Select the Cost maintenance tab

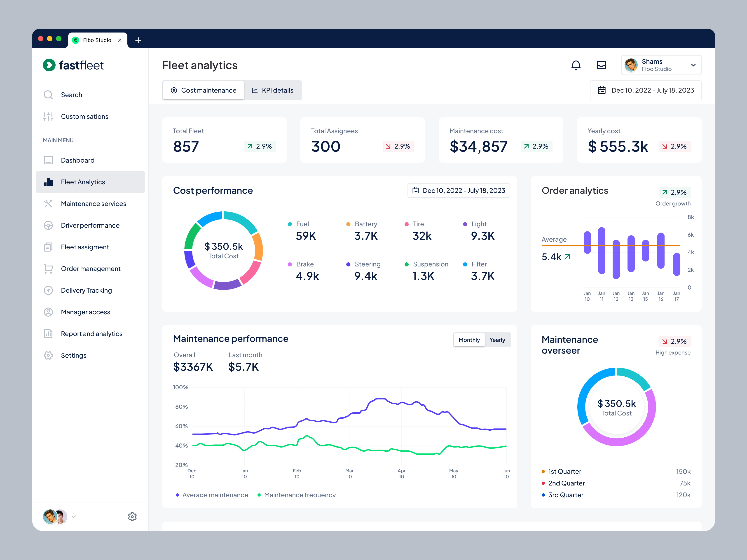tap(203, 91)
